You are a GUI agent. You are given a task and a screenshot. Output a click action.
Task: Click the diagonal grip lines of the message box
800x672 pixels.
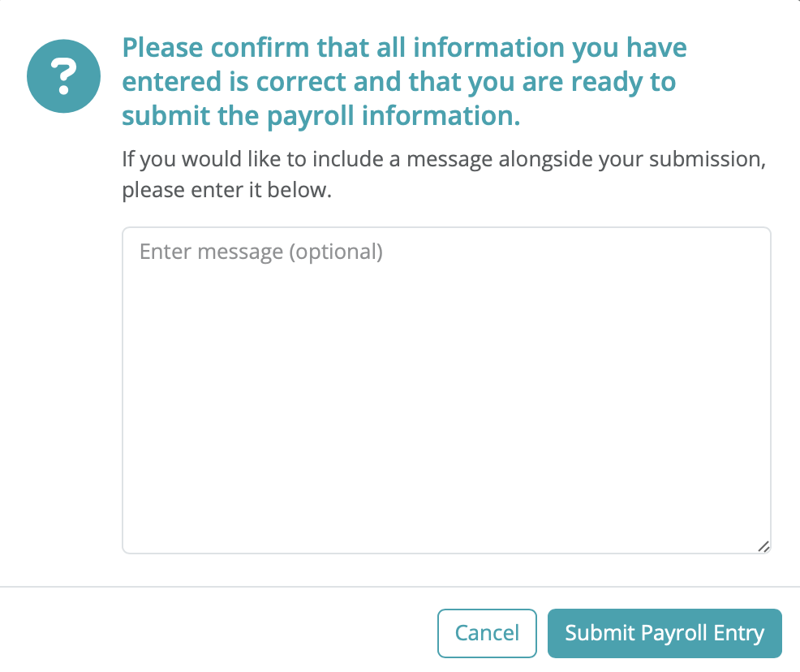coord(763,546)
